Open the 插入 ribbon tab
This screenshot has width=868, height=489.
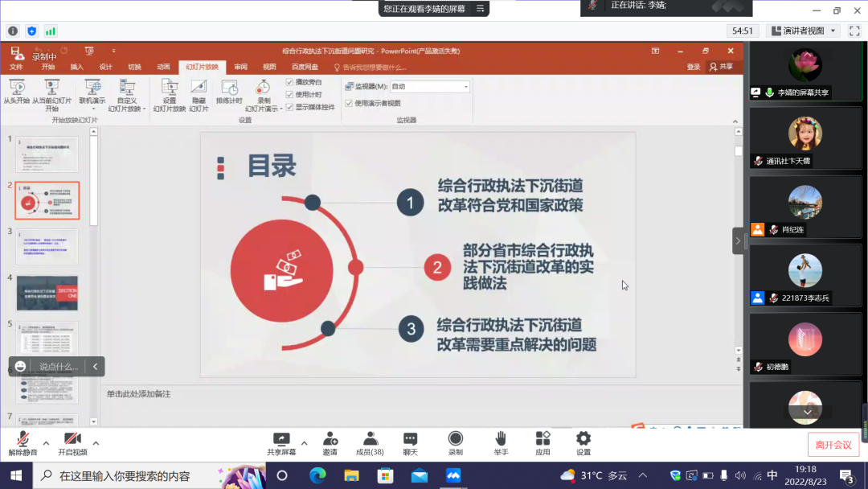tap(76, 67)
